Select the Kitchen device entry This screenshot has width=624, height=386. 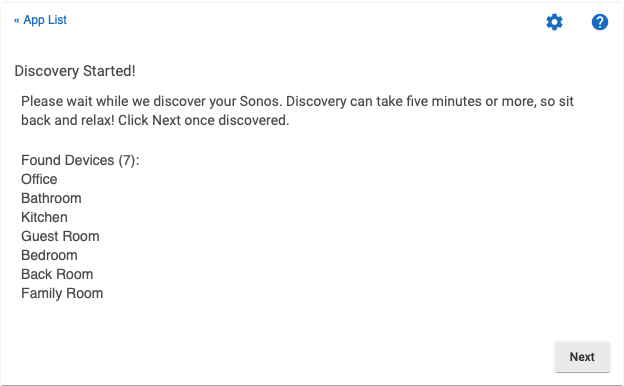coord(44,217)
